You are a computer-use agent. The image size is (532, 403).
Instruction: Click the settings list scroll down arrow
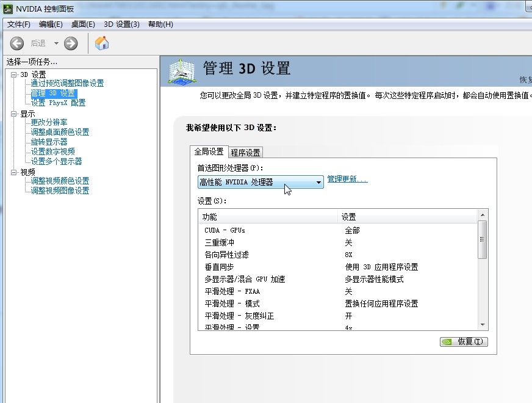coord(483,325)
